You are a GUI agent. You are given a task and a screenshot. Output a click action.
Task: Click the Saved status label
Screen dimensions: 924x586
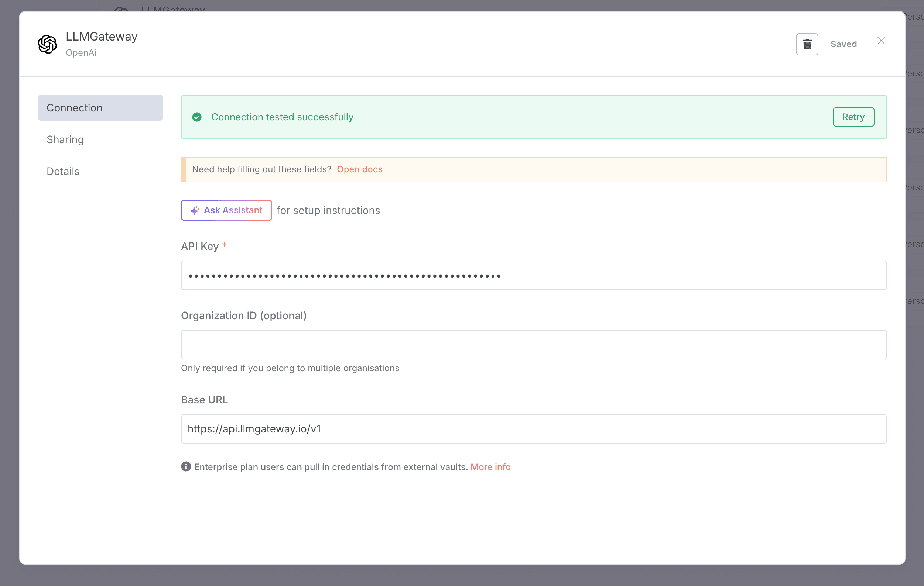coord(843,44)
